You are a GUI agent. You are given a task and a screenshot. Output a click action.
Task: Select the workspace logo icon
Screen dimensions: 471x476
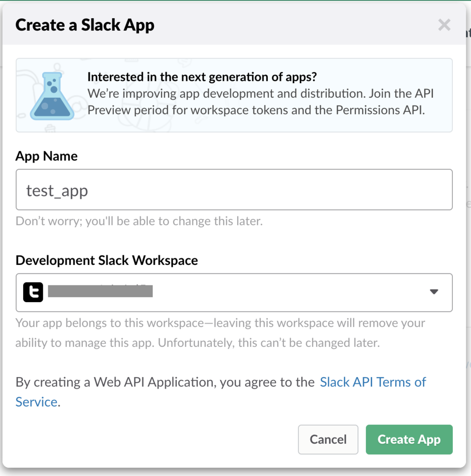coord(33,292)
